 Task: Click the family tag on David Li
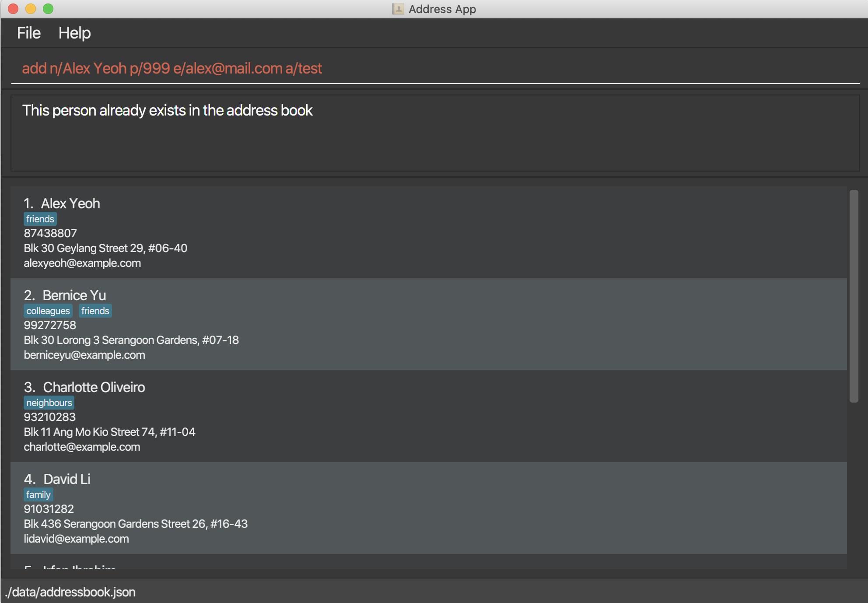click(x=38, y=495)
